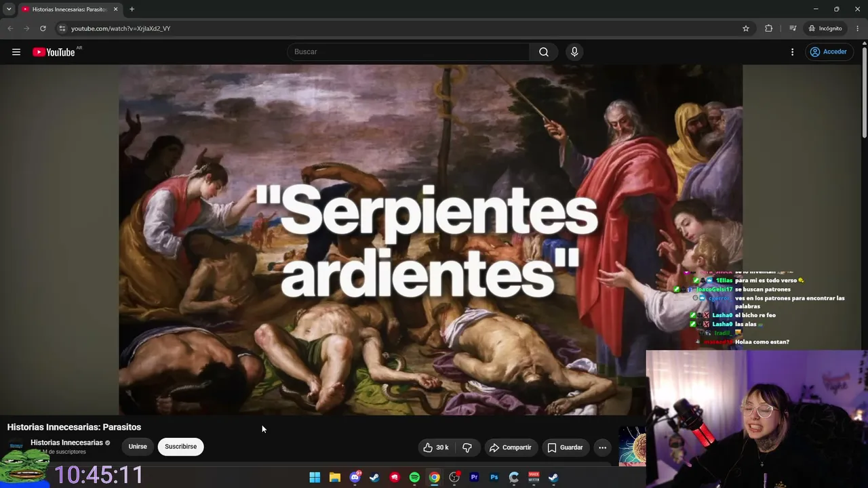Viewport: 868px width, 488px height.
Task: Open Adobe Premiere Pro from taskbar
Action: (x=474, y=477)
